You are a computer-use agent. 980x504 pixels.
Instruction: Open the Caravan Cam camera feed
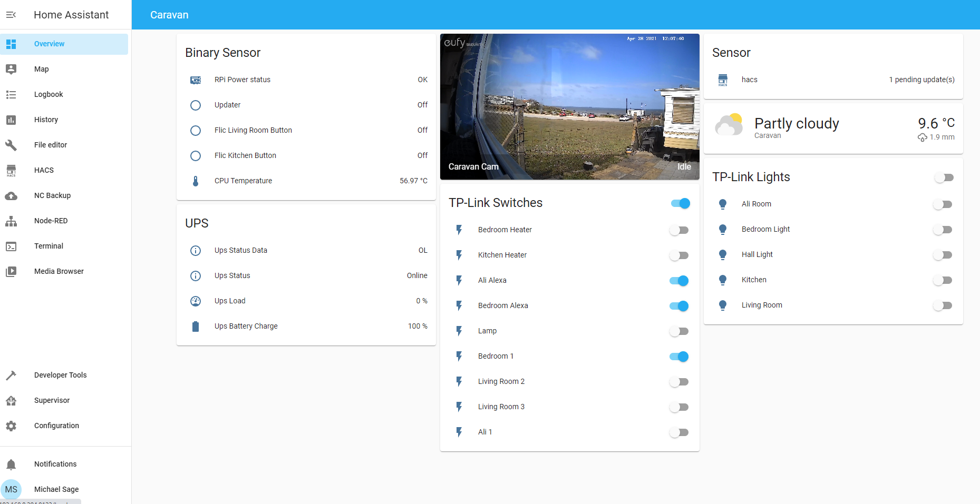570,107
